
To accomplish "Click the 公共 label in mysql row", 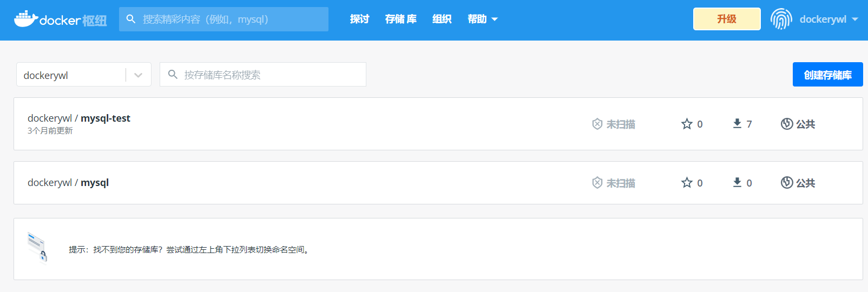I will [805, 183].
